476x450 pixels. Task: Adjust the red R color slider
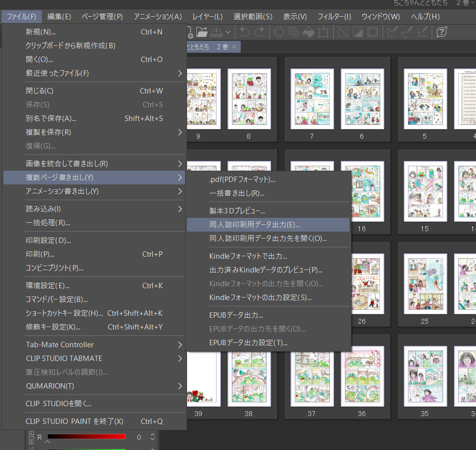coord(86,437)
